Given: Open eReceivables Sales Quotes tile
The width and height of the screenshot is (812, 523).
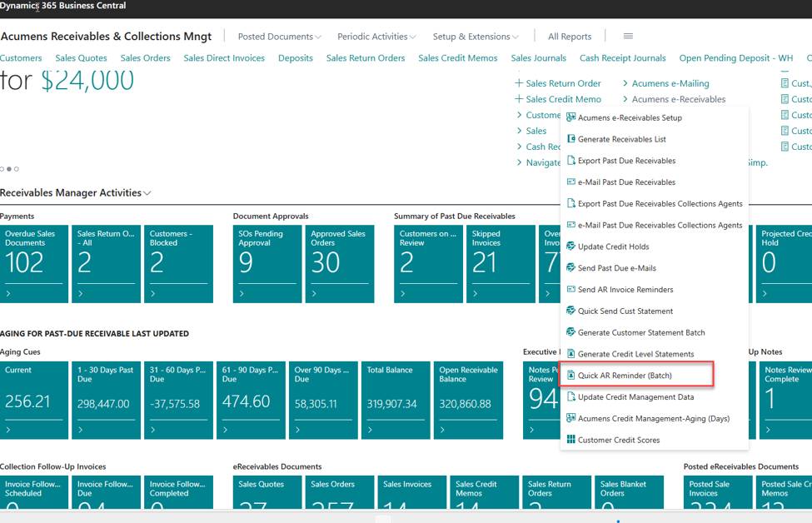Looking at the screenshot, I should (x=267, y=492).
